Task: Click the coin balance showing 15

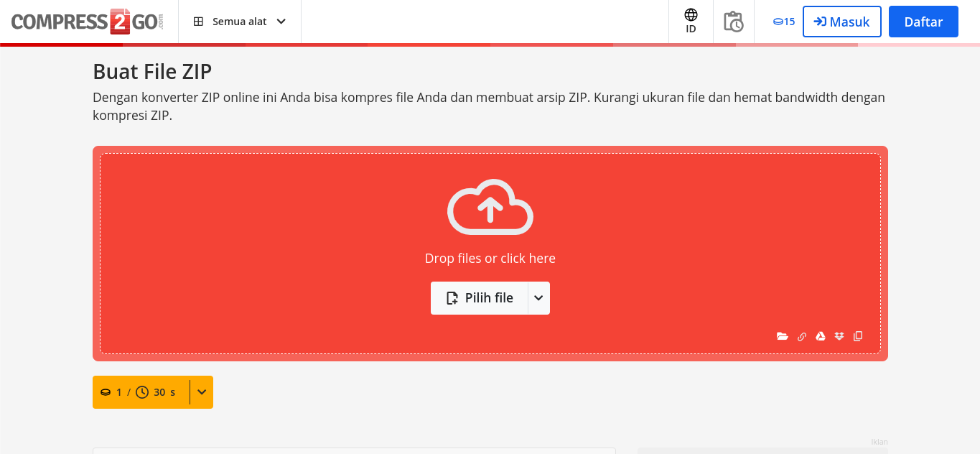Action: click(785, 22)
